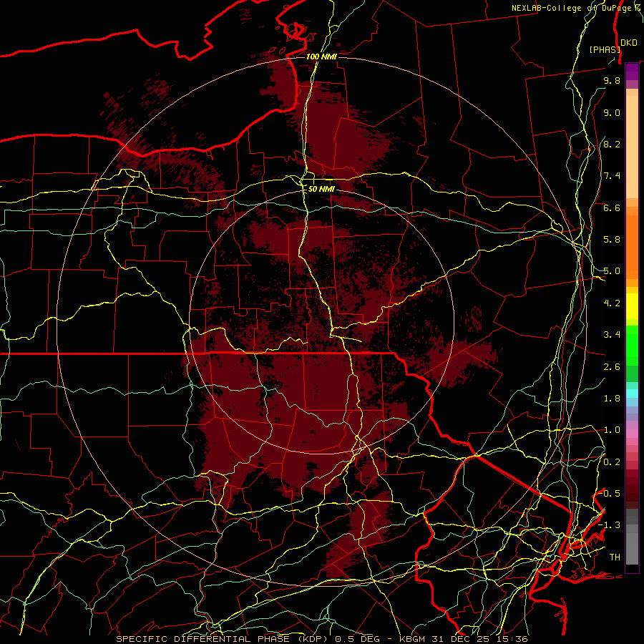Click the 50 NMI range ring label

[321, 189]
